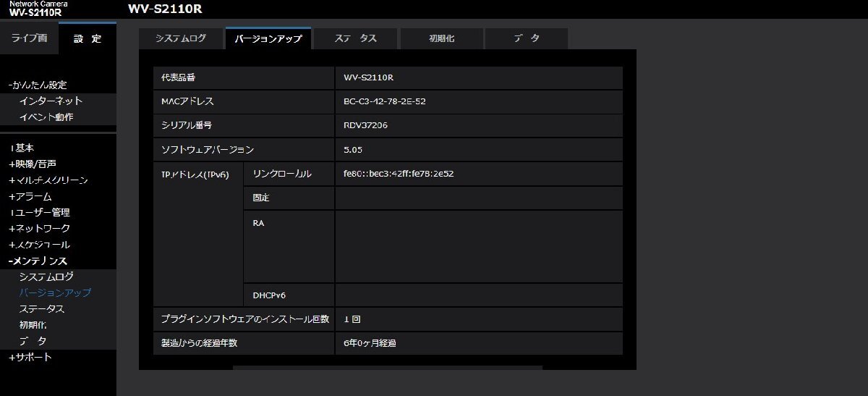The height and width of the screenshot is (396, 868).
Task: Collapse the メンテナンス menu
Action: [38, 261]
